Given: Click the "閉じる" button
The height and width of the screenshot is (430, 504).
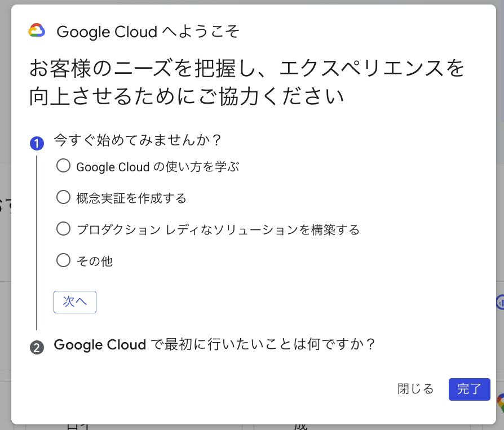Looking at the screenshot, I should [415, 389].
